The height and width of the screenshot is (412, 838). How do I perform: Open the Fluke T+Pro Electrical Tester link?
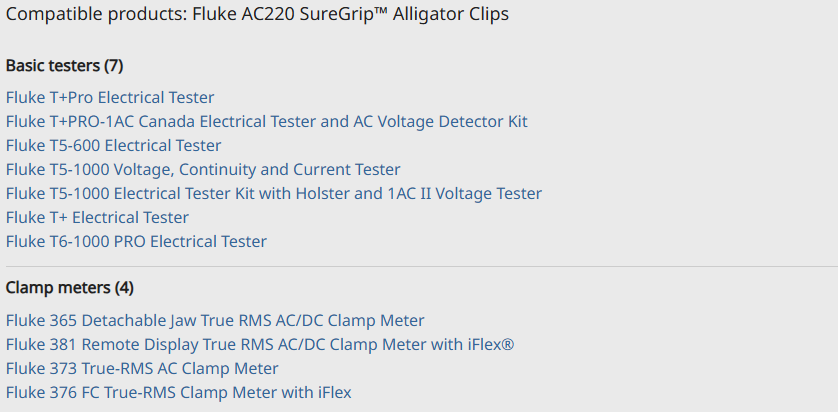coord(110,98)
